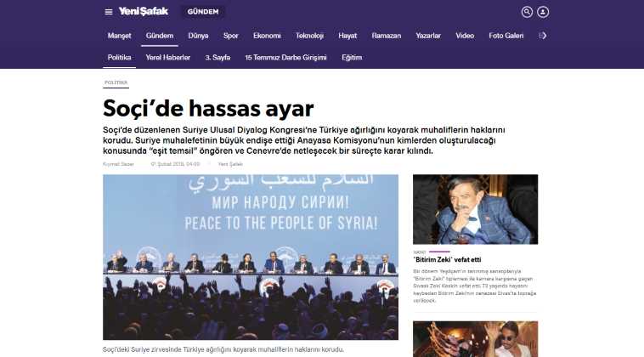Open the Foto Galeri section
This screenshot has width=644, height=357.
[506, 36]
